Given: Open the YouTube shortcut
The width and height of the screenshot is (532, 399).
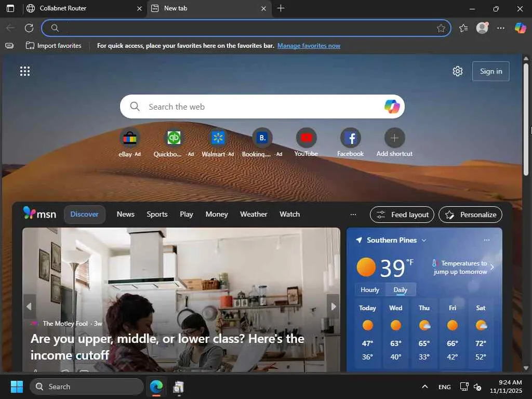Looking at the screenshot, I should [306, 138].
